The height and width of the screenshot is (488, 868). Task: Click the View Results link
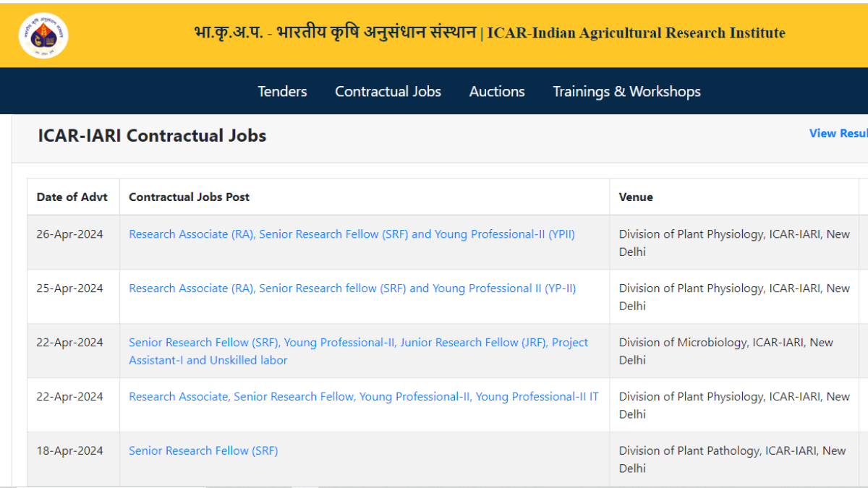pyautogui.click(x=838, y=133)
